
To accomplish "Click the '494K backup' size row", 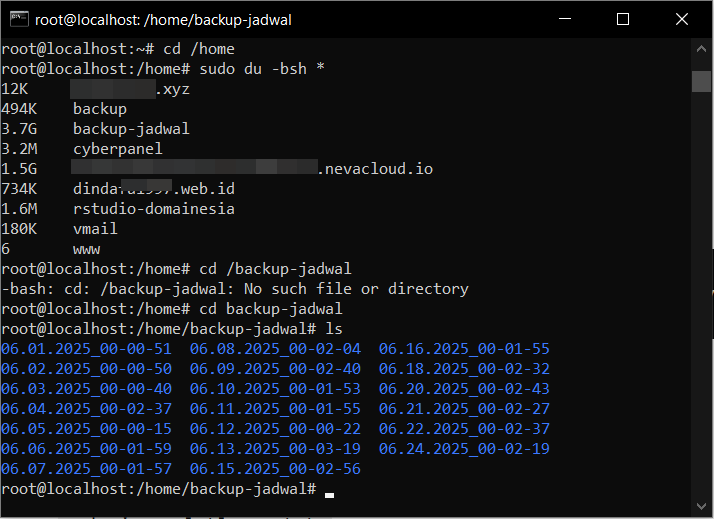I will (64, 109).
